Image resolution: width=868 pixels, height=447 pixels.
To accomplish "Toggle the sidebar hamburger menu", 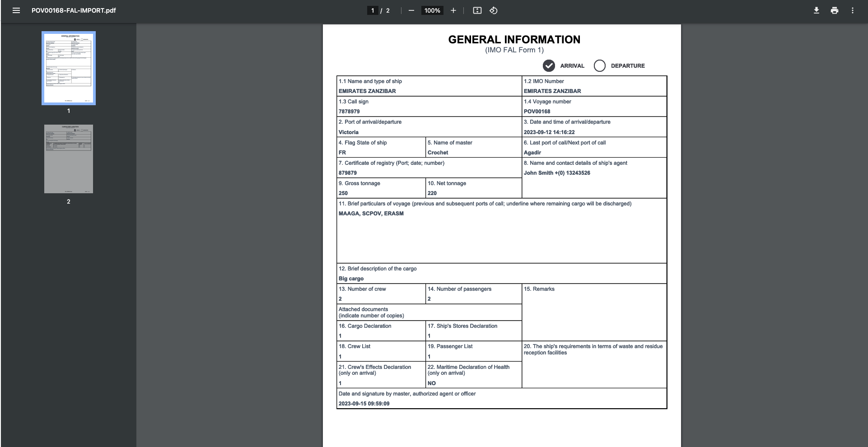I will (16, 10).
